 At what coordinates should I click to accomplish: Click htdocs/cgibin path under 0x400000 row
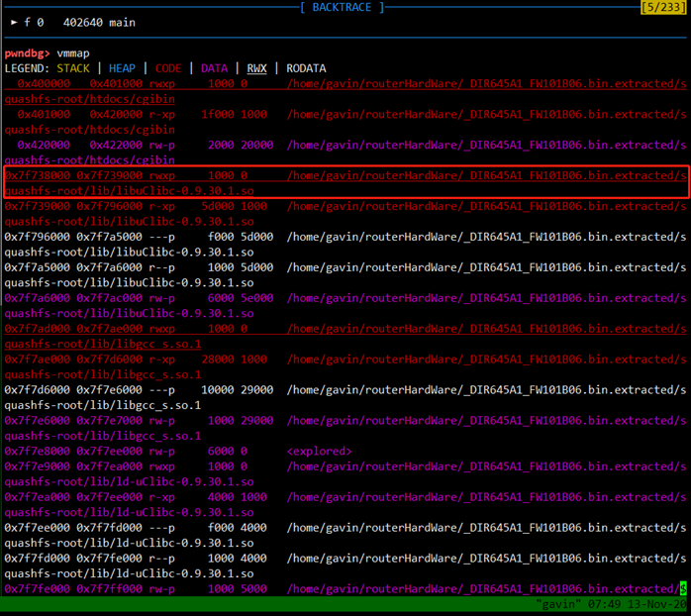(89, 99)
